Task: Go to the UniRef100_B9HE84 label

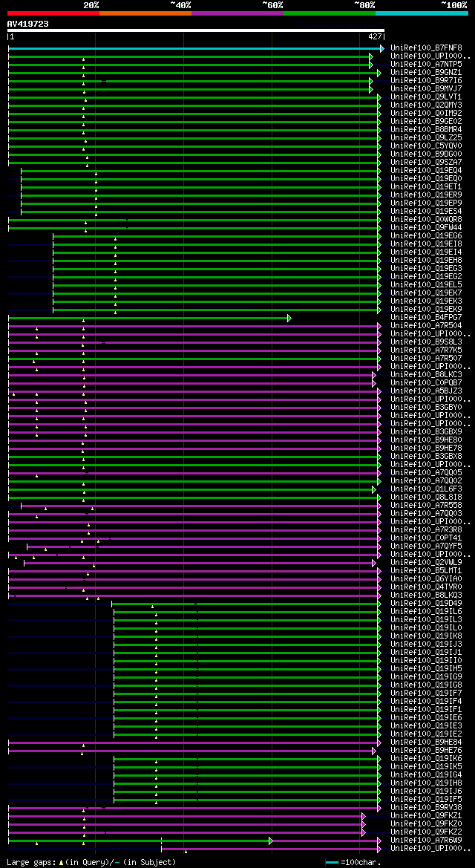Action: (426, 742)
